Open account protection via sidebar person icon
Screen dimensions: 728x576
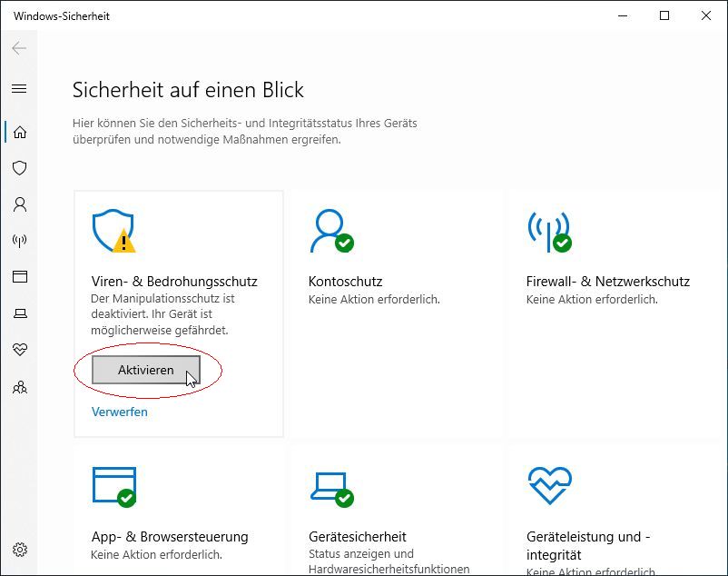point(19,204)
